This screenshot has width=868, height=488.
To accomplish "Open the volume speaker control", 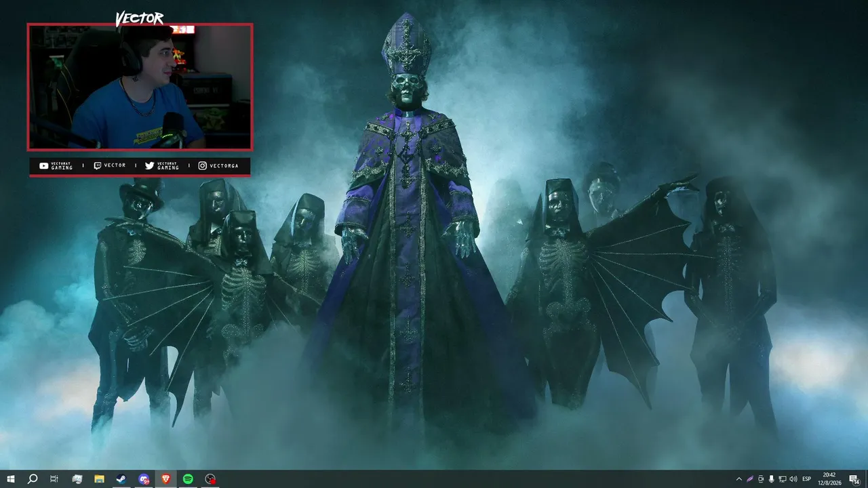I will 793,479.
